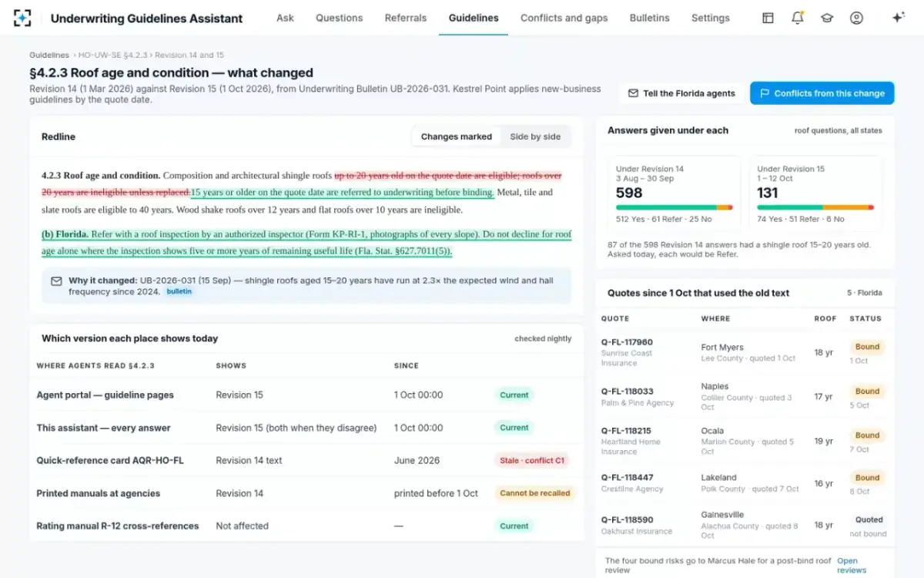924x578 pixels.
Task: Open the Open reviews link
Action: coord(852,566)
